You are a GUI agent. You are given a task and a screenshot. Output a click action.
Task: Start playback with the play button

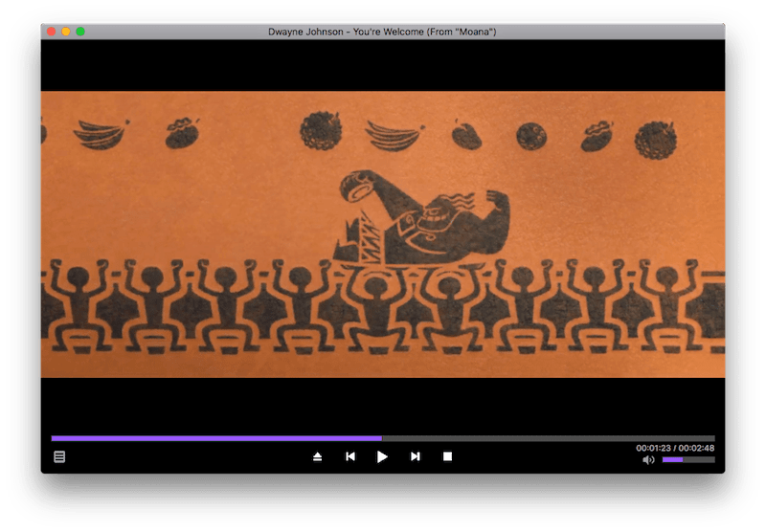point(382,456)
